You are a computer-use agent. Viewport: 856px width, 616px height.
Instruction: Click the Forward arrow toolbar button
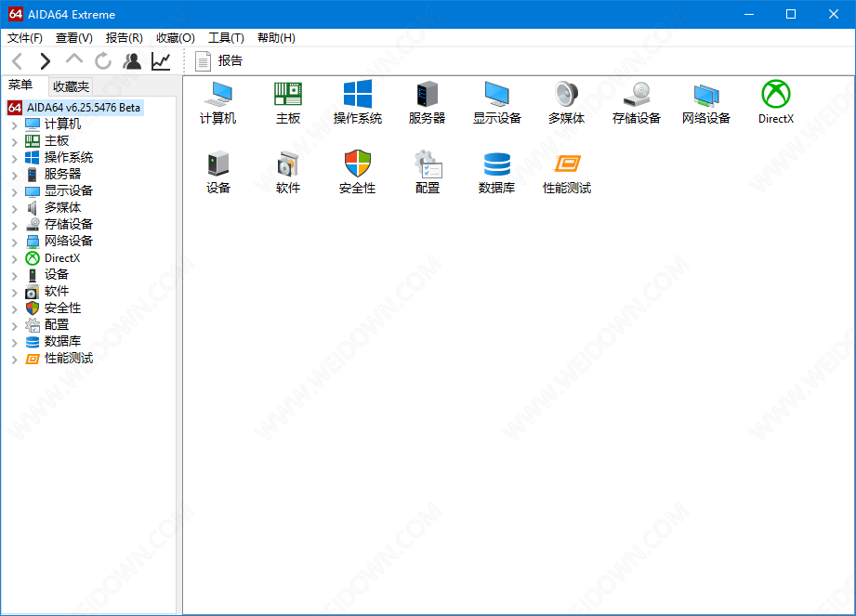pyautogui.click(x=46, y=61)
